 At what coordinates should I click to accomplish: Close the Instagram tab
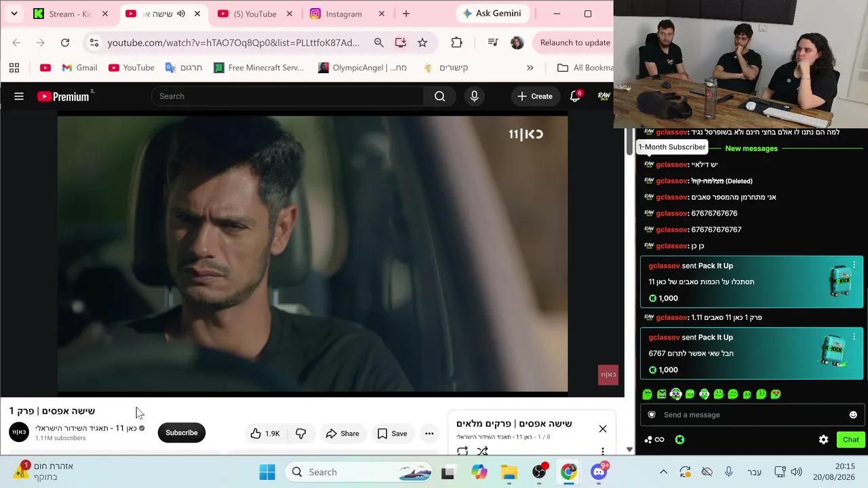click(x=380, y=14)
